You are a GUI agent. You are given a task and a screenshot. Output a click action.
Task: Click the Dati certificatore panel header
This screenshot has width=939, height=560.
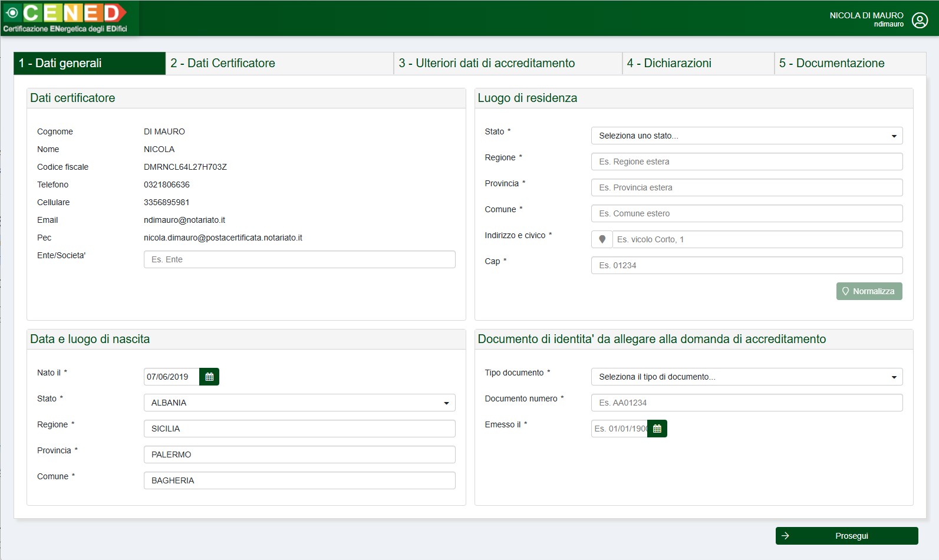click(x=246, y=98)
